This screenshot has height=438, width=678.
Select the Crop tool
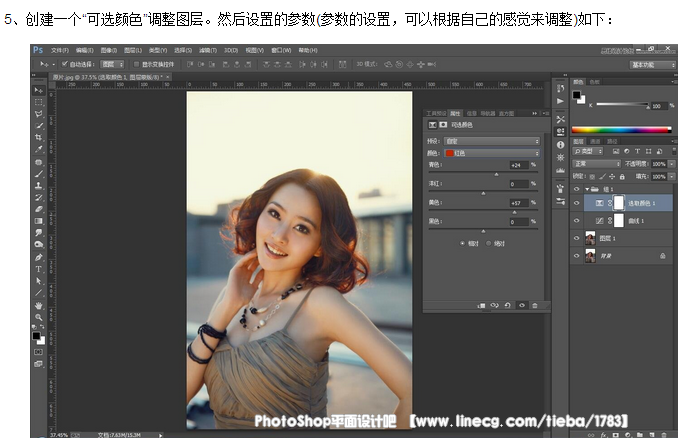[x=38, y=137]
